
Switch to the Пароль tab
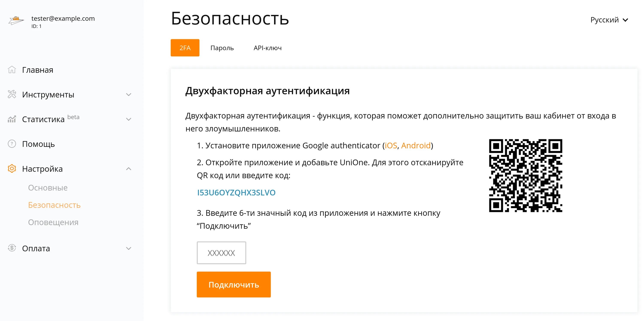222,48
